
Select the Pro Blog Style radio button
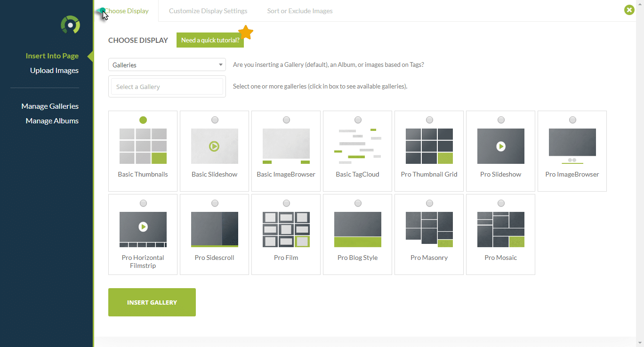pos(358,203)
